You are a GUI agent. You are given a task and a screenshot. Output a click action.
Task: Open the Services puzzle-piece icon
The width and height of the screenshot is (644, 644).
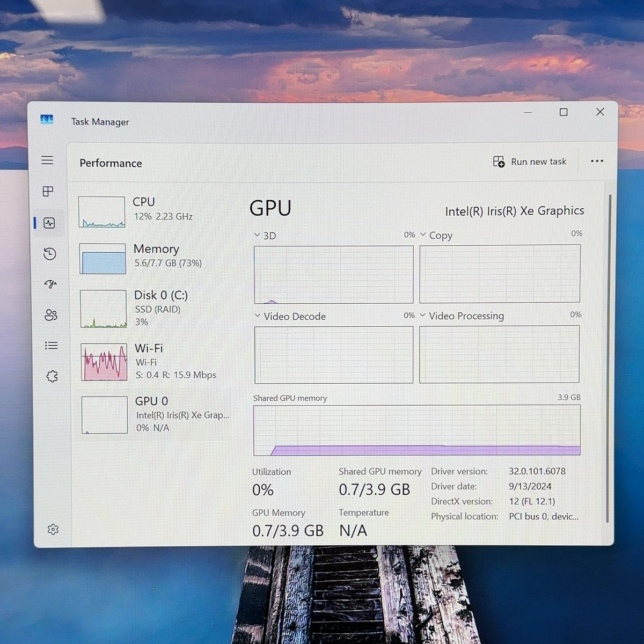click(52, 376)
